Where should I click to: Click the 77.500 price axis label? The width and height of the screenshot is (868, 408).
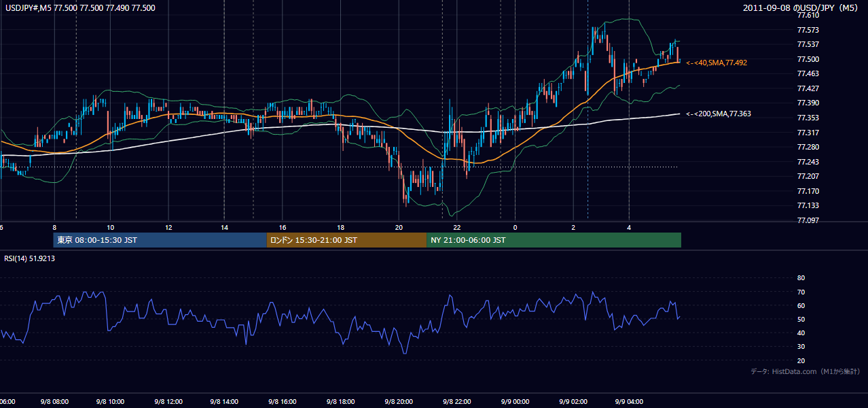(x=808, y=59)
